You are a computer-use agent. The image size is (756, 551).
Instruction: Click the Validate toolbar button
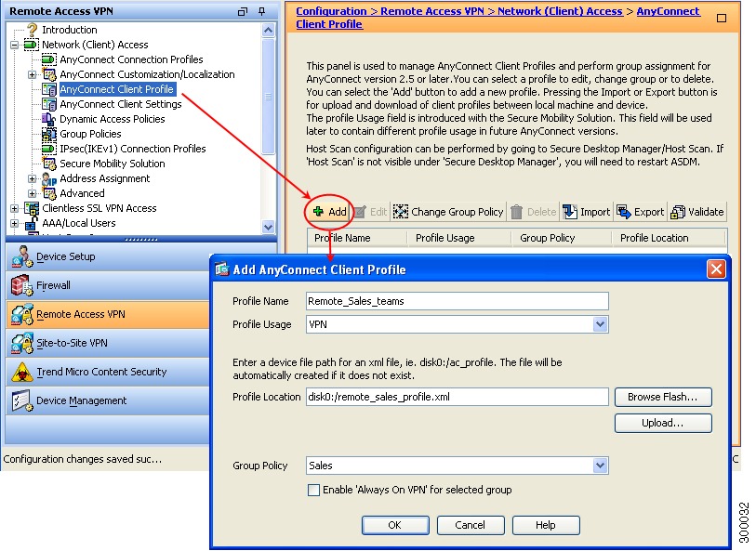696,212
